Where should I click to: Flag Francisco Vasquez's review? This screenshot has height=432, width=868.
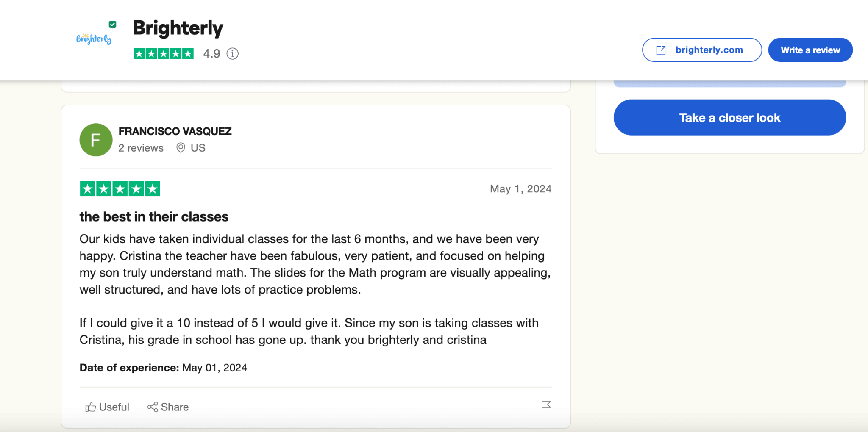click(546, 407)
